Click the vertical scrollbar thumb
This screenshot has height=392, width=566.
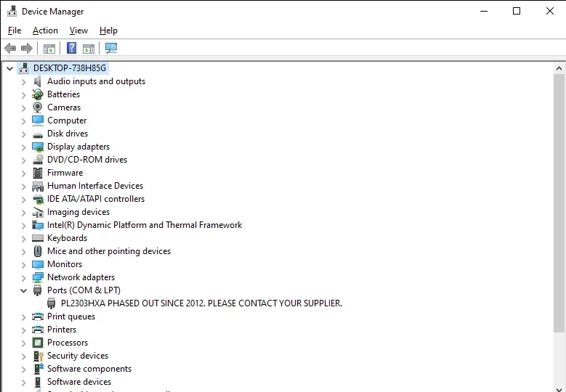point(559,203)
